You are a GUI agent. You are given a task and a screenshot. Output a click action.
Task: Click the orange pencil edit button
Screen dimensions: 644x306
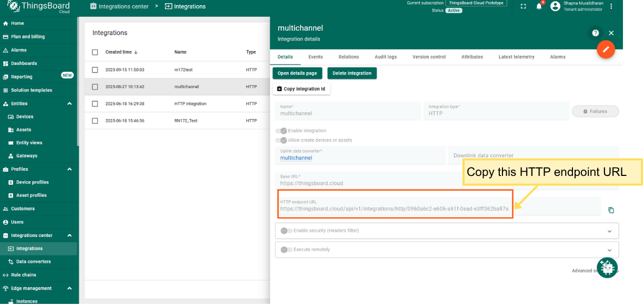[x=606, y=50]
